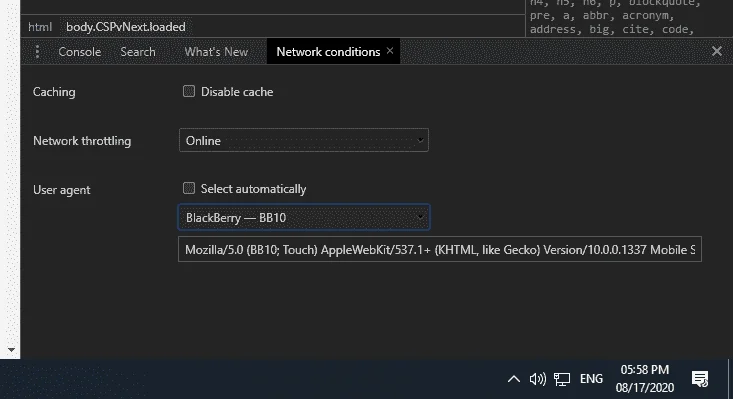Tick the Select automatically checkbox

189,188
